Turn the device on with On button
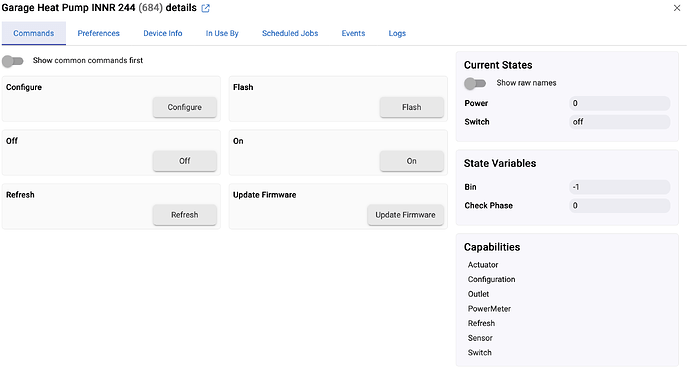Image resolution: width=689 pixels, height=390 pixels. pyautogui.click(x=412, y=161)
